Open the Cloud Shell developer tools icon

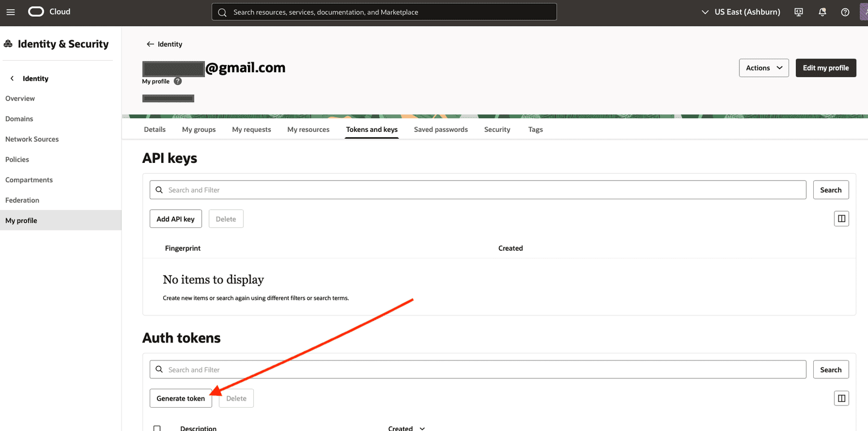click(x=799, y=12)
